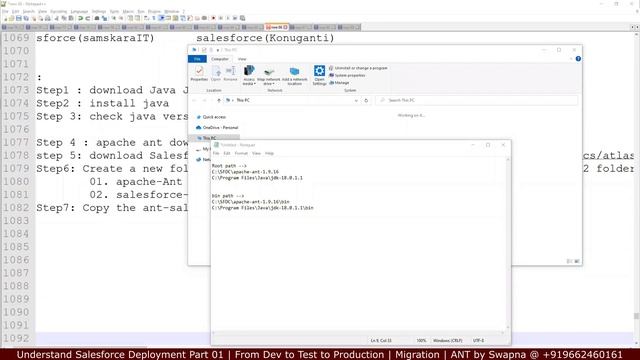The height and width of the screenshot is (360, 640).
Task: Open Format menu in Notepad window
Action: tap(241, 153)
